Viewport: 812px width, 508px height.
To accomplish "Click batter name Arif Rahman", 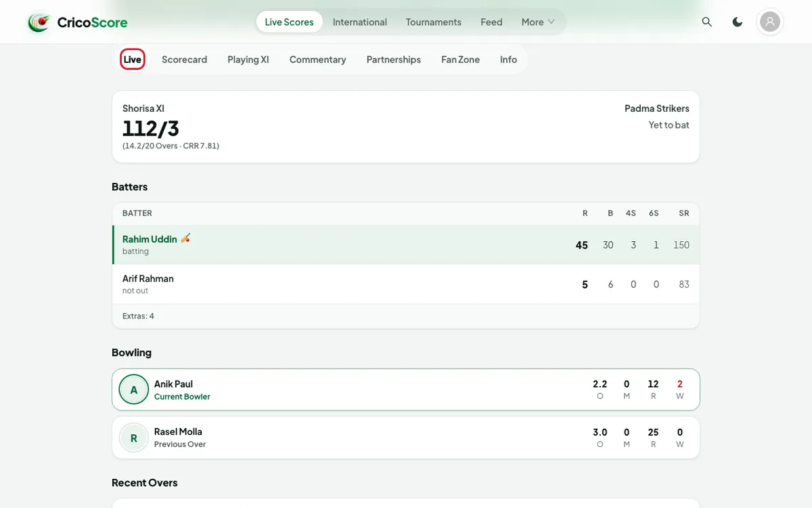I will tap(148, 278).
